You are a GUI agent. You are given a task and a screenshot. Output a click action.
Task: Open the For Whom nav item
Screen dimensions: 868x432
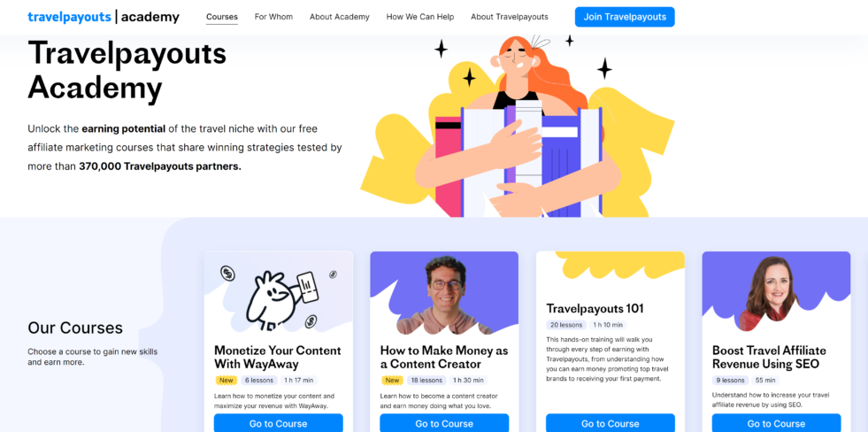(273, 17)
